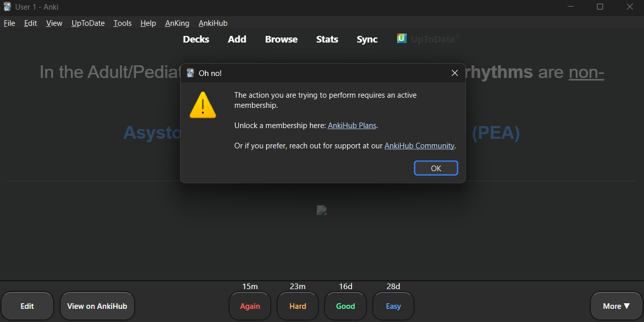Open the File menu

10,23
